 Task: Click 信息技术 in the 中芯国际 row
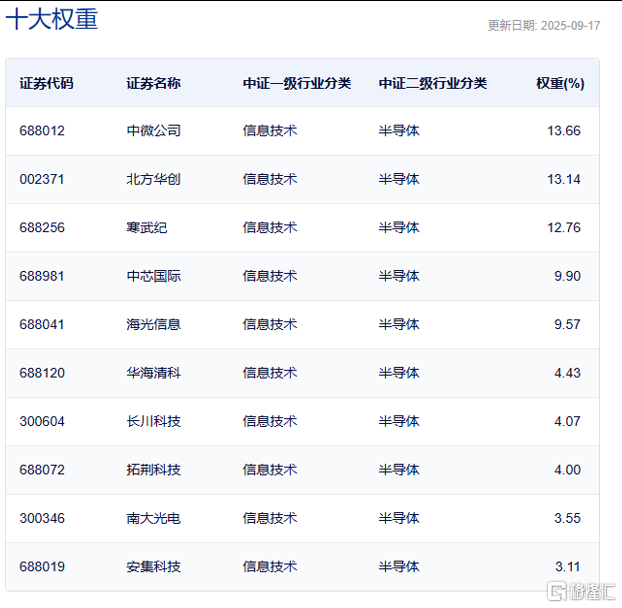click(x=270, y=276)
